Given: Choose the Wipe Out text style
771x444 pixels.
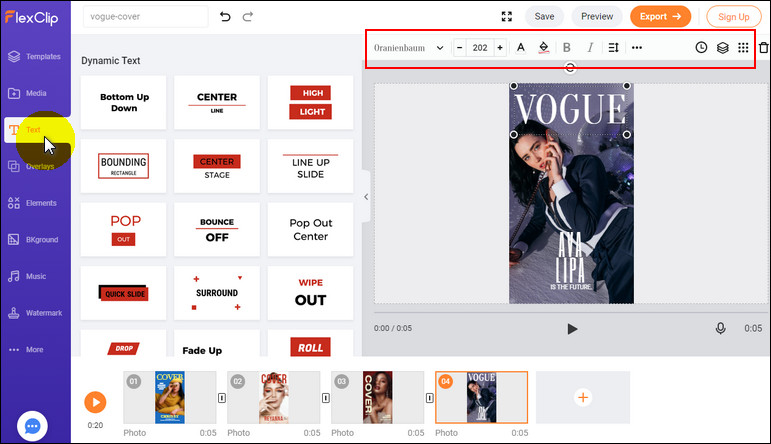Looking at the screenshot, I should click(310, 293).
